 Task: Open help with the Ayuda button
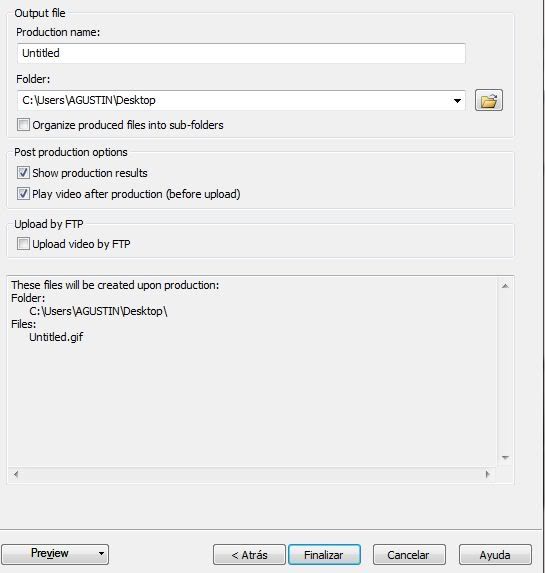[495, 555]
